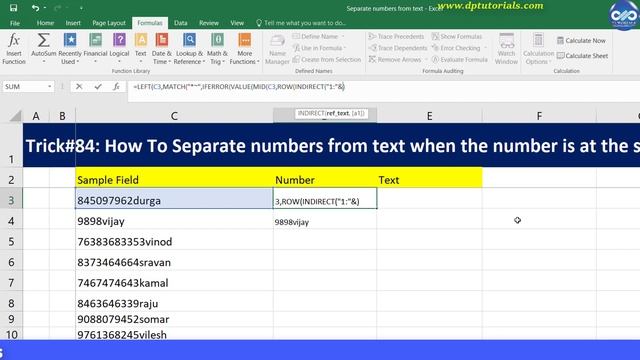
Task: Open the File tab
Action: pos(15,23)
